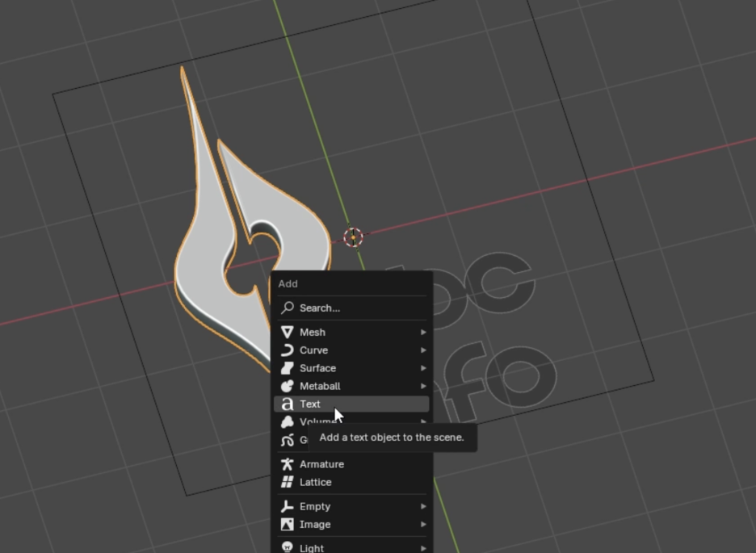Click the Curve icon
This screenshot has width=756, height=553.
pyautogui.click(x=288, y=350)
